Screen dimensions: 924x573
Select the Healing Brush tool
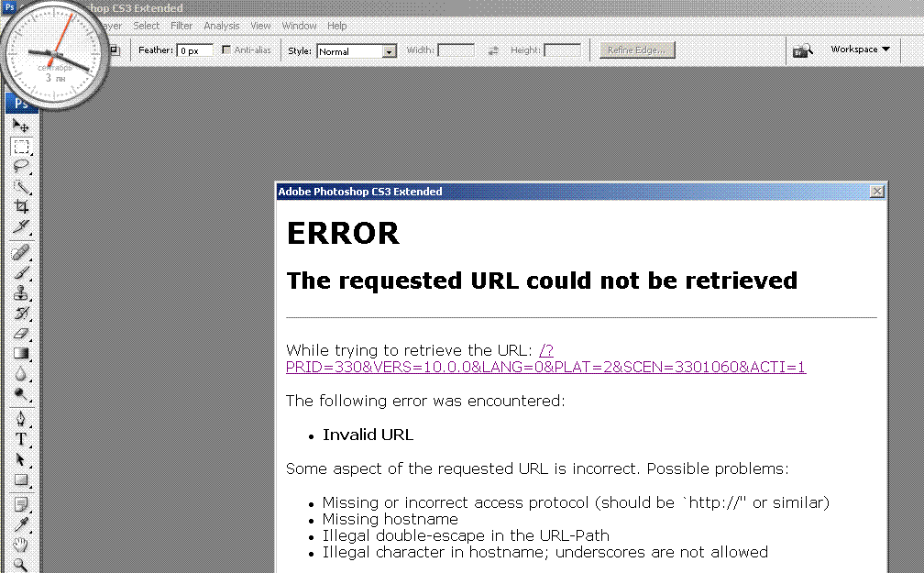(x=20, y=253)
